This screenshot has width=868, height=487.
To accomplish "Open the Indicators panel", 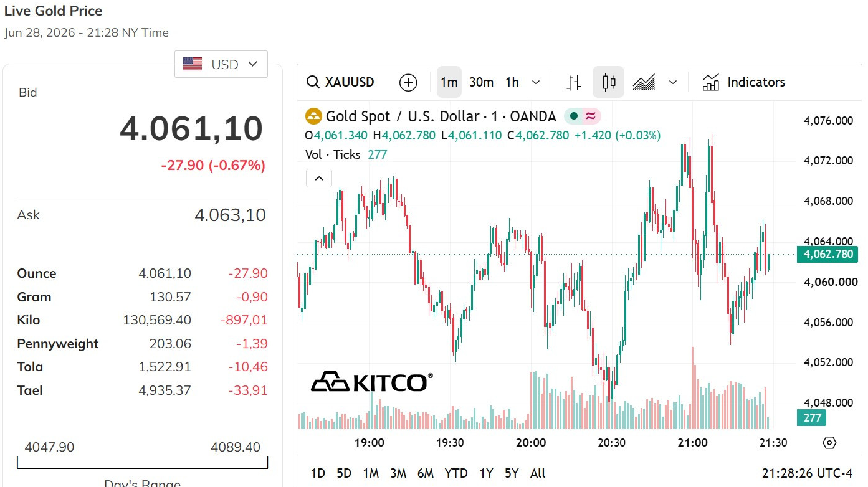I will tap(743, 82).
